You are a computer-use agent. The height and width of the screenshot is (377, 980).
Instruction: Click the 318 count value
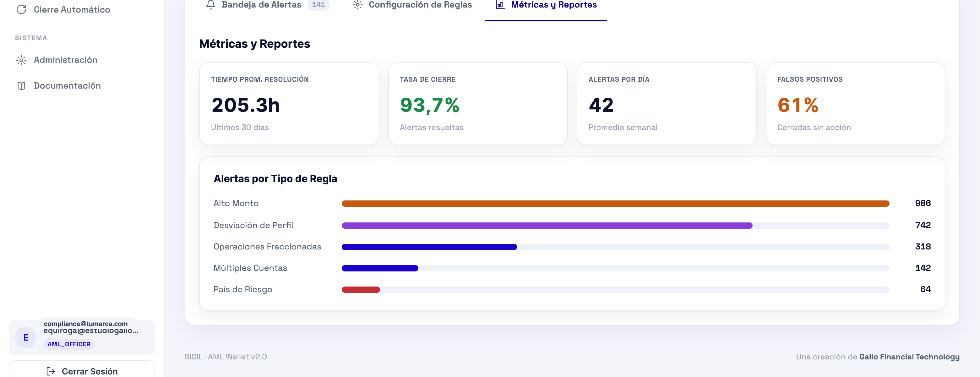923,247
